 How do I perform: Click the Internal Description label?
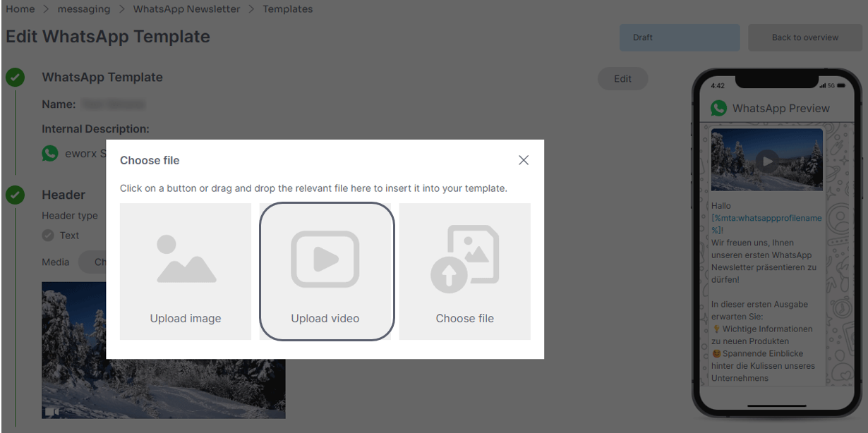[95, 129]
